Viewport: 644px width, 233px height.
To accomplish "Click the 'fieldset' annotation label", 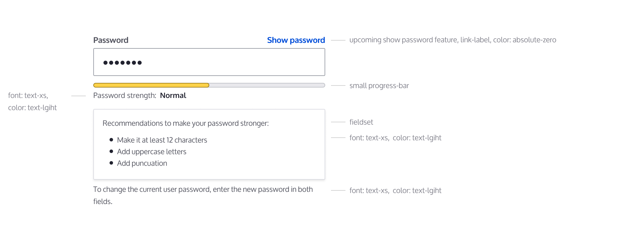I will 361,122.
